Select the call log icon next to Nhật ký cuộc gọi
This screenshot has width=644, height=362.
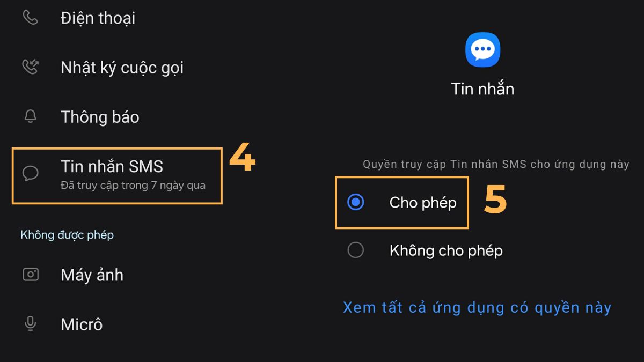pos(31,66)
